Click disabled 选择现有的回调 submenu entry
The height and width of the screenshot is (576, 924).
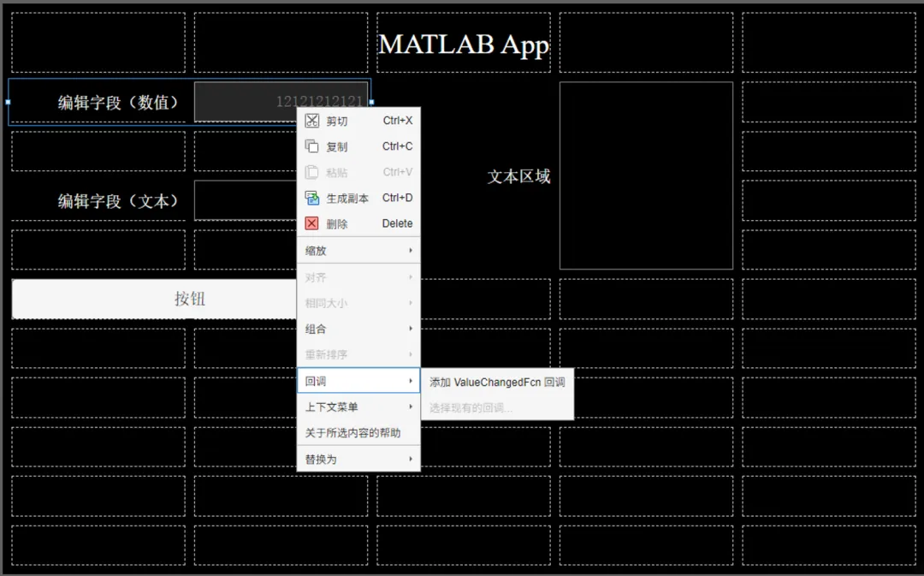497,407
